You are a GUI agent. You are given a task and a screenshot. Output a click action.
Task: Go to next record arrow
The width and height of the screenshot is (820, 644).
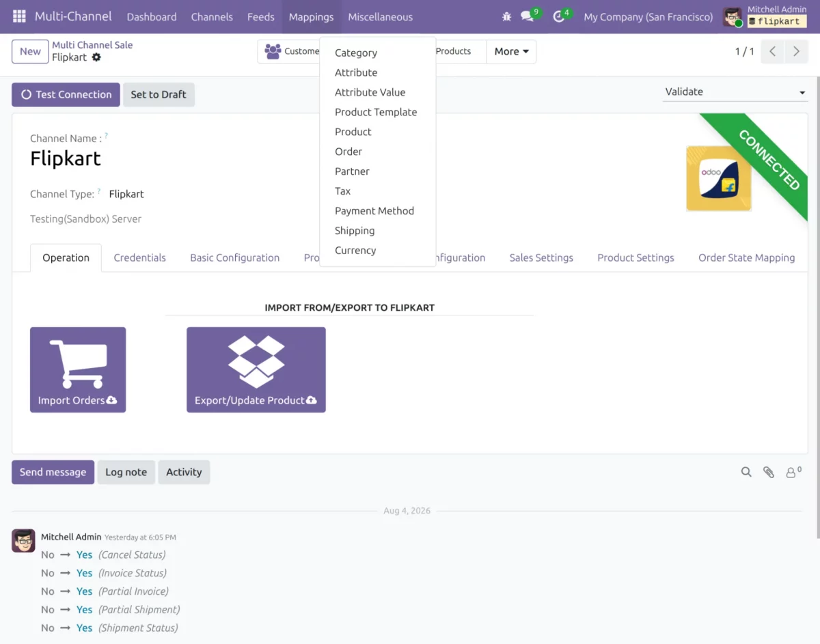pos(796,51)
